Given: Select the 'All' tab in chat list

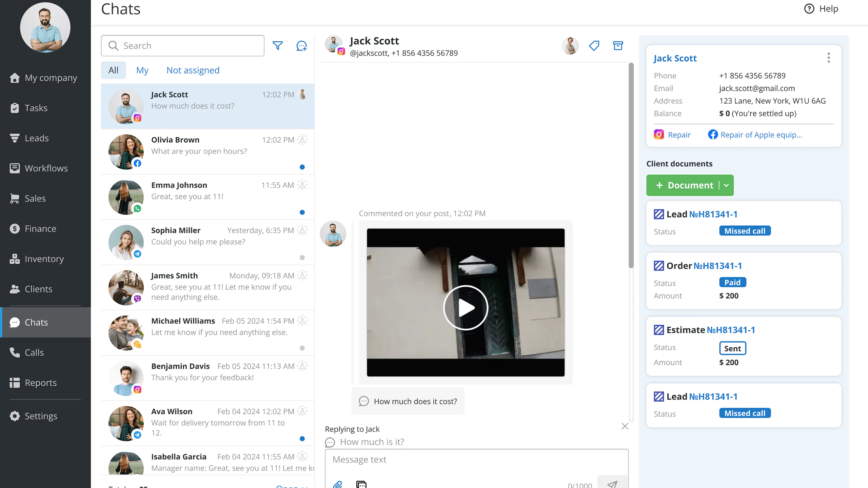Looking at the screenshot, I should pyautogui.click(x=113, y=70).
